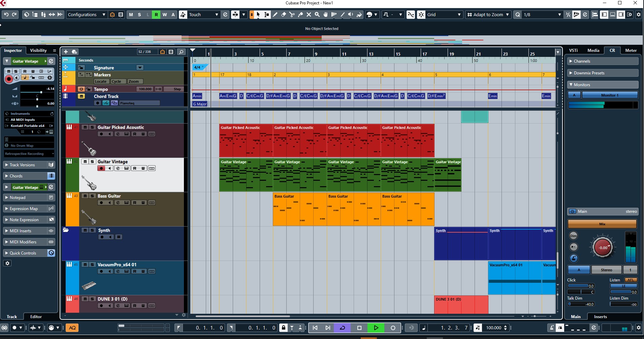Undo the last action
Viewport: 644px width, 339px height.
pyautogui.click(x=6, y=14)
